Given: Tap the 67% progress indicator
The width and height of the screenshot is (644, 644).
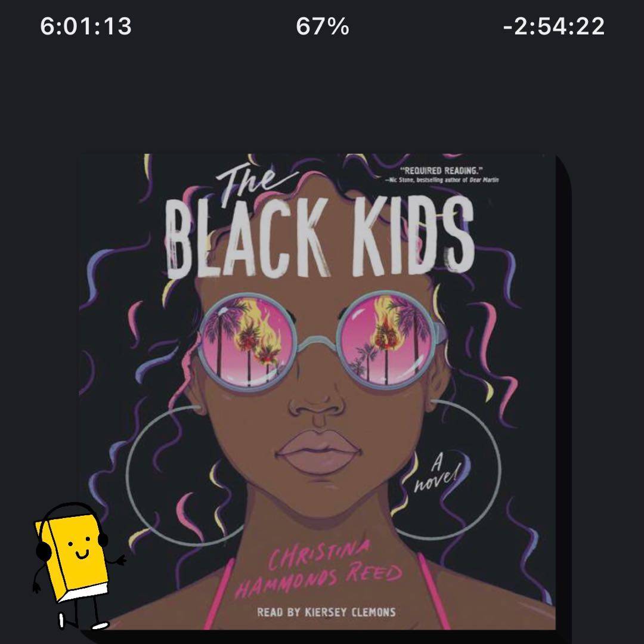Looking at the screenshot, I should pos(323,26).
